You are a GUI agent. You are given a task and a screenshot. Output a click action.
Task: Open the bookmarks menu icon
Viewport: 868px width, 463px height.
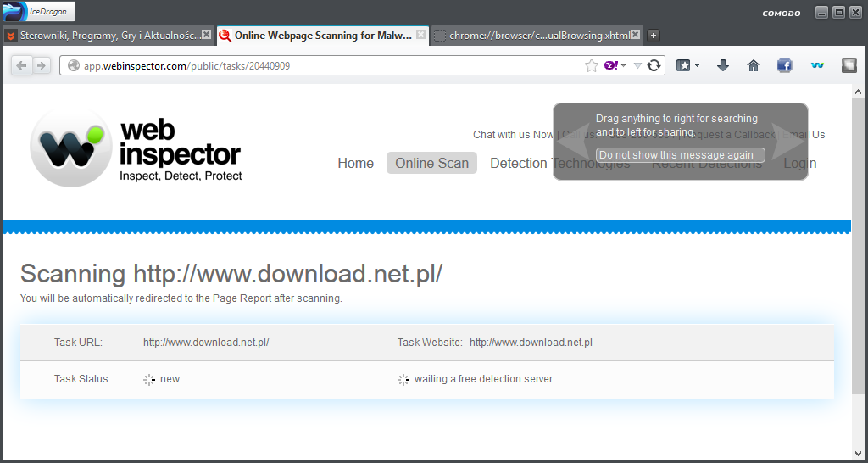(x=684, y=65)
